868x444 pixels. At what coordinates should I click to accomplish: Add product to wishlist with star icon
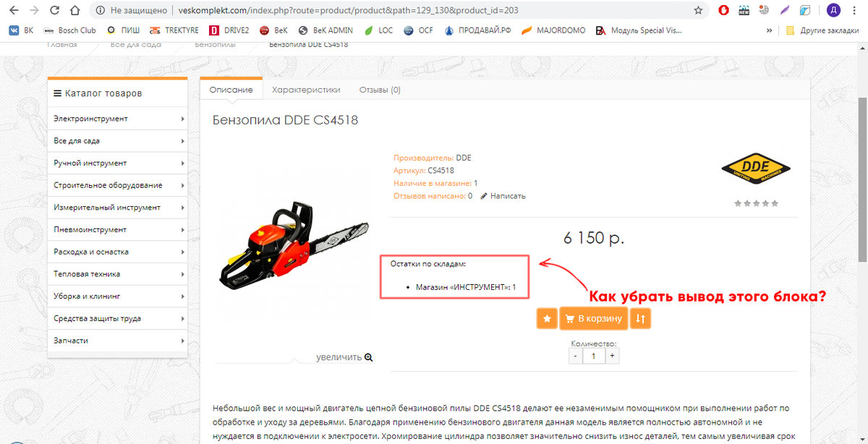click(547, 318)
